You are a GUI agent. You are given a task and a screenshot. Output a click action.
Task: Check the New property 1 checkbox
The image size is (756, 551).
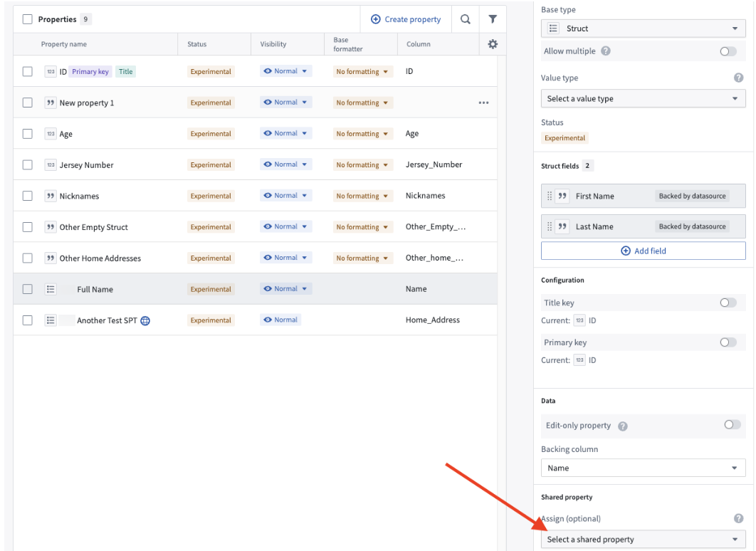(28, 103)
